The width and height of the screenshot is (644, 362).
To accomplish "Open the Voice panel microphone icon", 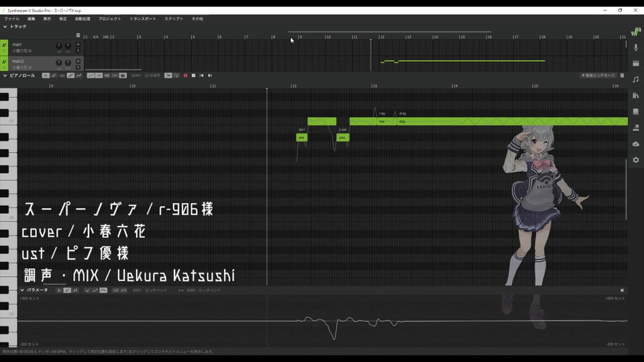I will [636, 47].
